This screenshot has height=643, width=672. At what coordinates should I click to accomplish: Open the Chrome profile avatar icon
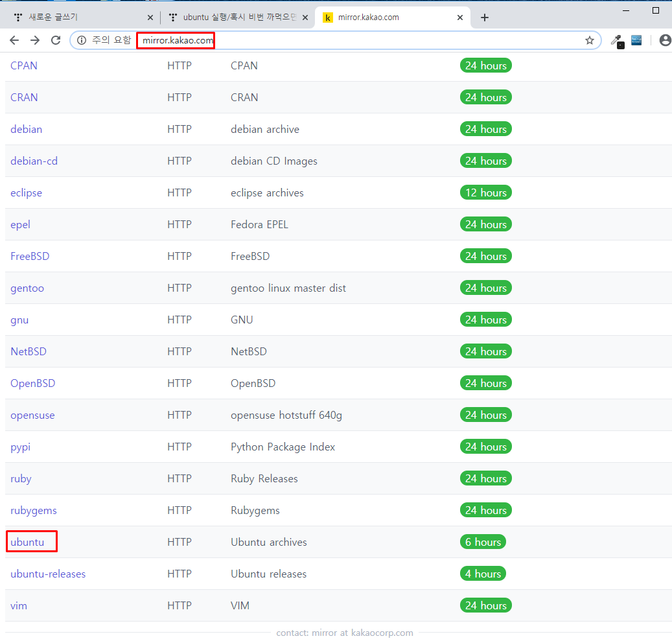tap(665, 40)
